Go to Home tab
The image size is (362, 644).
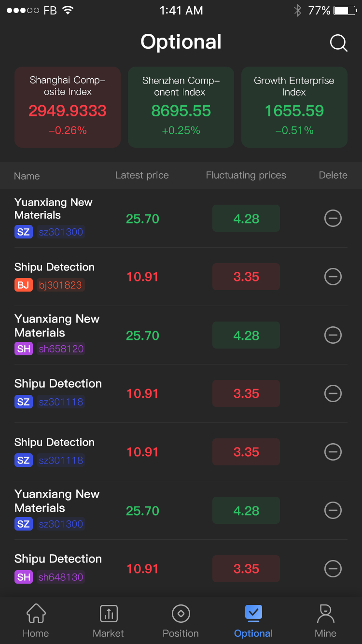pos(36,621)
